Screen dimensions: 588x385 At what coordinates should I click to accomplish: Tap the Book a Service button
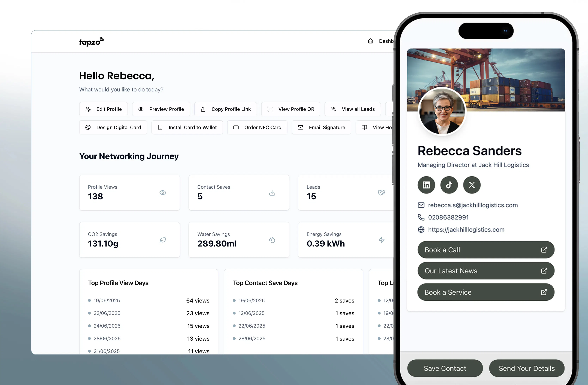click(486, 292)
